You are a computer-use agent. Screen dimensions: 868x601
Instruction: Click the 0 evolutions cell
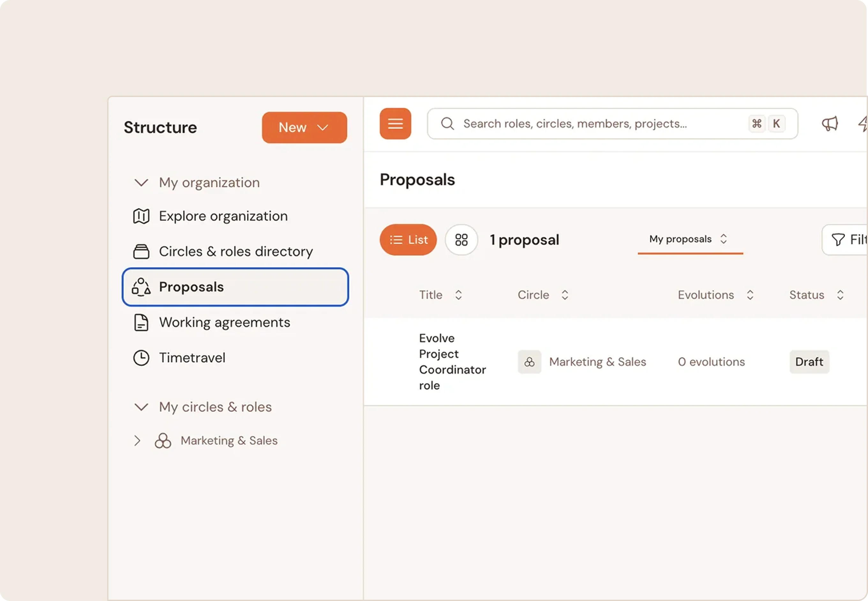(711, 362)
